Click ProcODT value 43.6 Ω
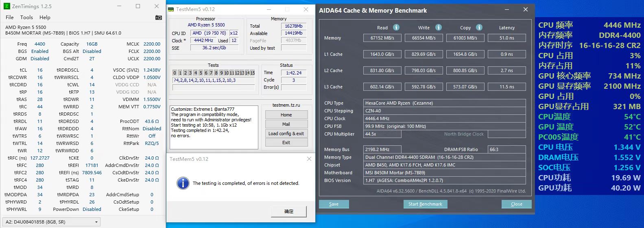644x228 pixels. tap(152, 121)
